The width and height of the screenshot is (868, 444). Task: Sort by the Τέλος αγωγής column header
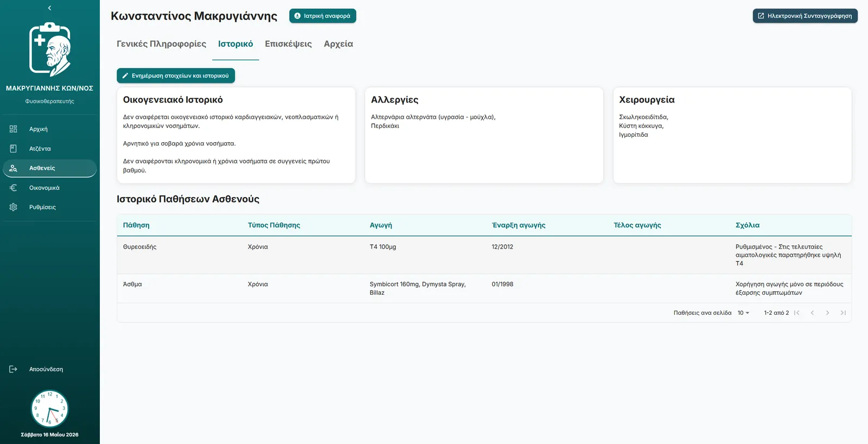coord(637,225)
